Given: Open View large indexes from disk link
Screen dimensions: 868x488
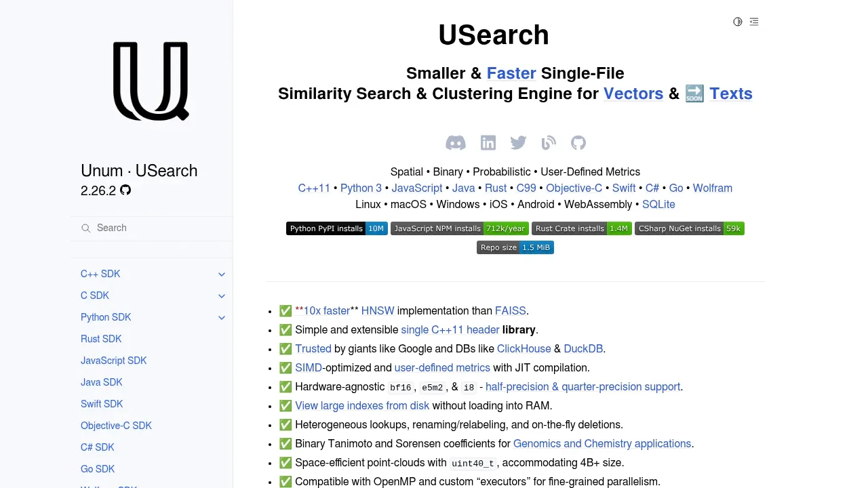Looking at the screenshot, I should [362, 406].
